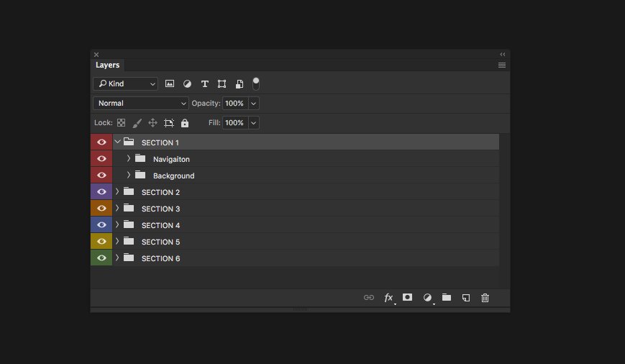Hide Background group visibility
625x364 pixels.
tap(101, 176)
